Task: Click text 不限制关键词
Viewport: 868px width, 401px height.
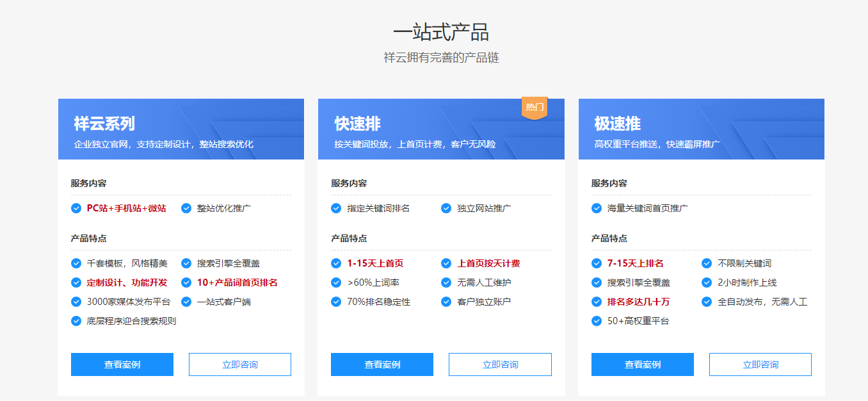Action: [744, 263]
